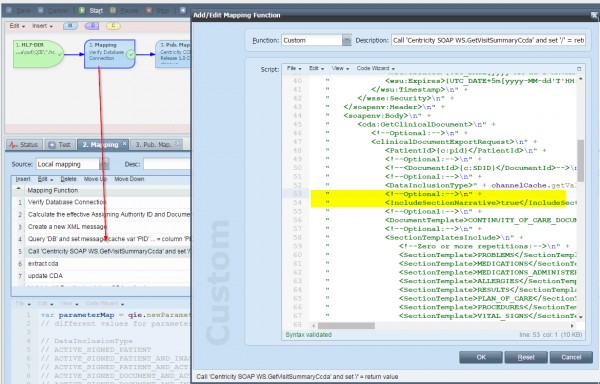
Task: Click the yellow C node palette icon
Action: coord(113,26)
